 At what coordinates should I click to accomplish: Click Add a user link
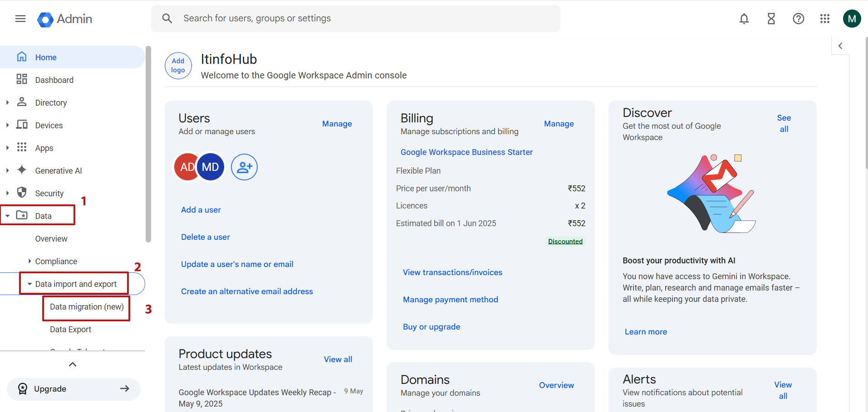(201, 210)
